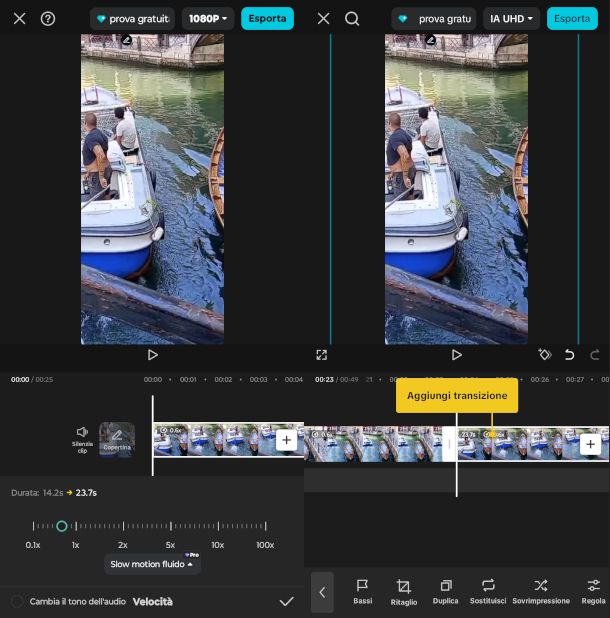Open prova gratuita offer in right editor
Image resolution: width=610 pixels, height=618 pixels.
click(x=434, y=19)
